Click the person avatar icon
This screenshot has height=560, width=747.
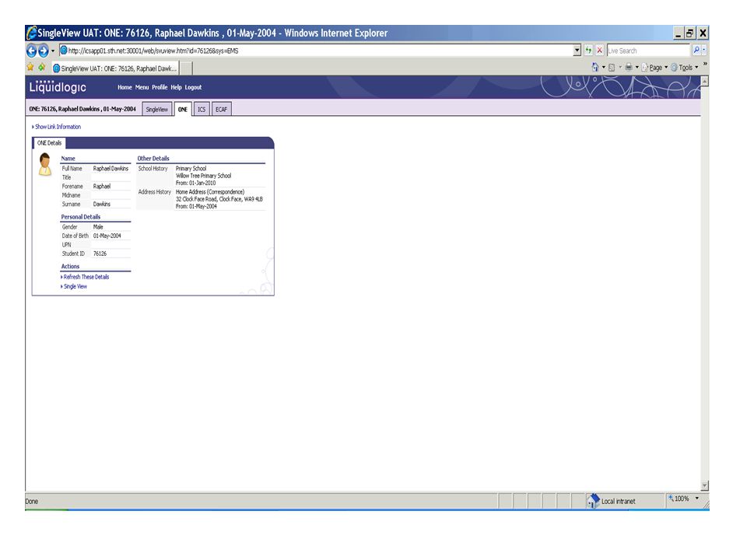click(45, 164)
